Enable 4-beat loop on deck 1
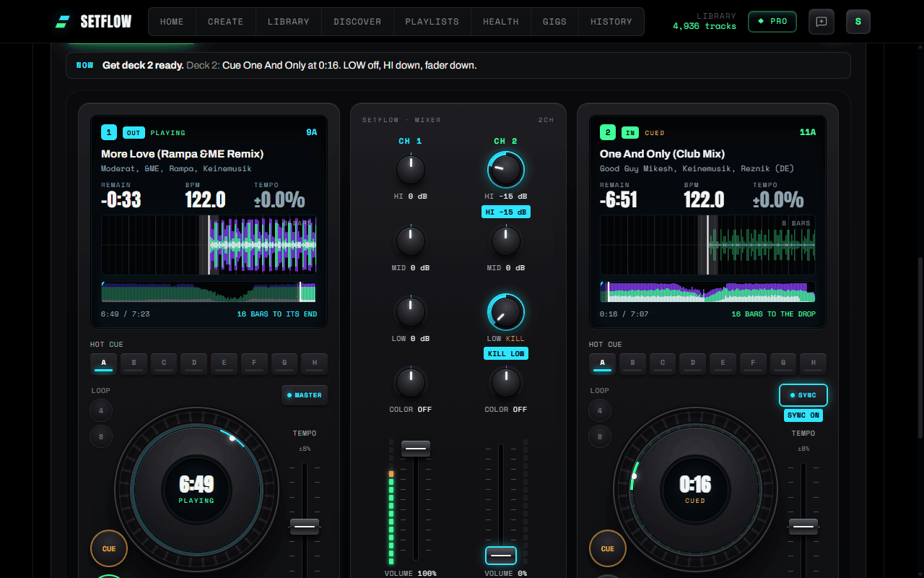 pos(101,410)
